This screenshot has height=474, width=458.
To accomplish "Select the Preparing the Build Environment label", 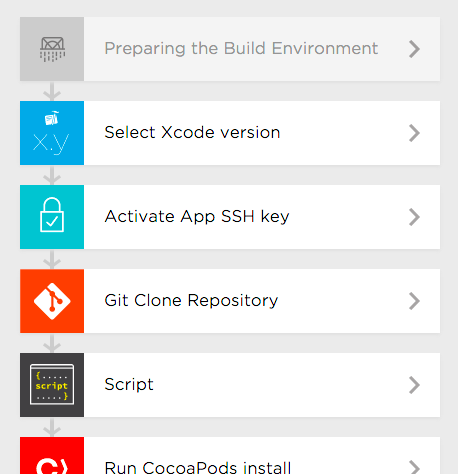I will 241,49.
